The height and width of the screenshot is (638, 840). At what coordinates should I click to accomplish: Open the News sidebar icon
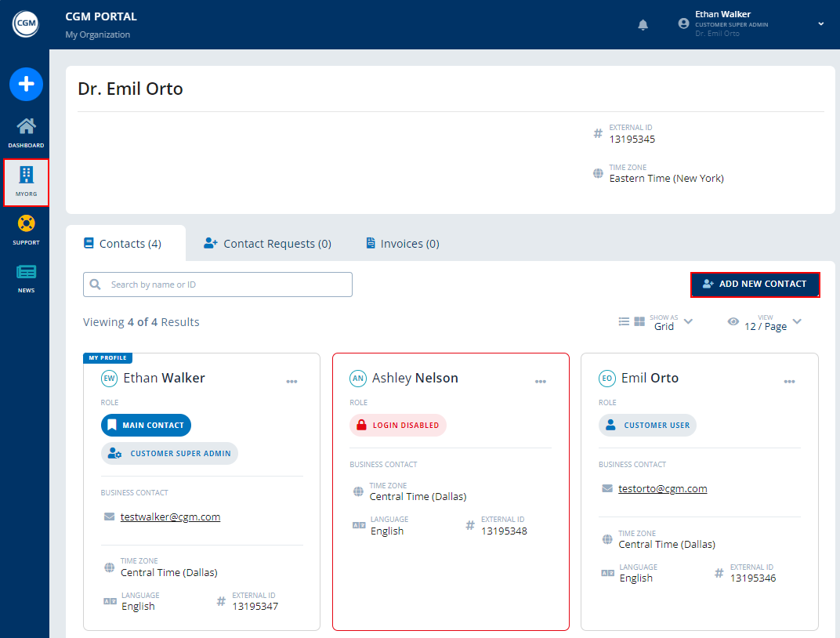click(26, 273)
